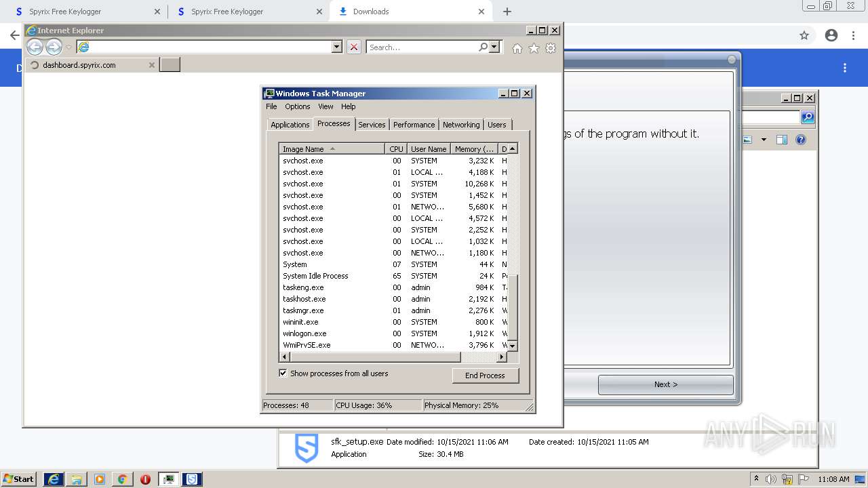Open Internet Explorer search provider dropdown
868x488 pixels.
(494, 47)
